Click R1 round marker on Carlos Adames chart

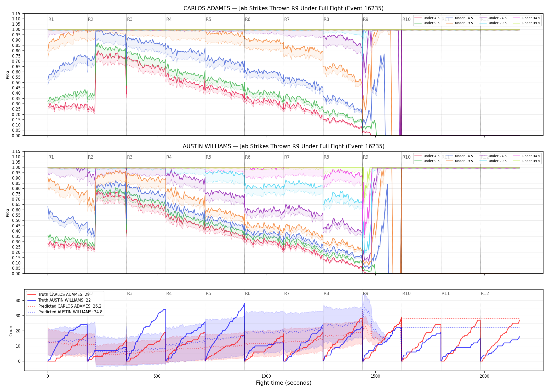[x=51, y=19]
